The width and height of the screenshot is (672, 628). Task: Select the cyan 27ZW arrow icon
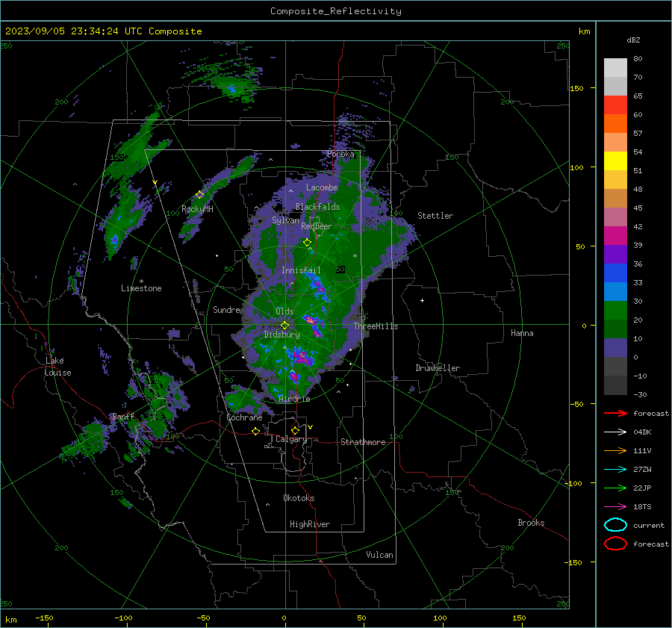pyautogui.click(x=615, y=470)
